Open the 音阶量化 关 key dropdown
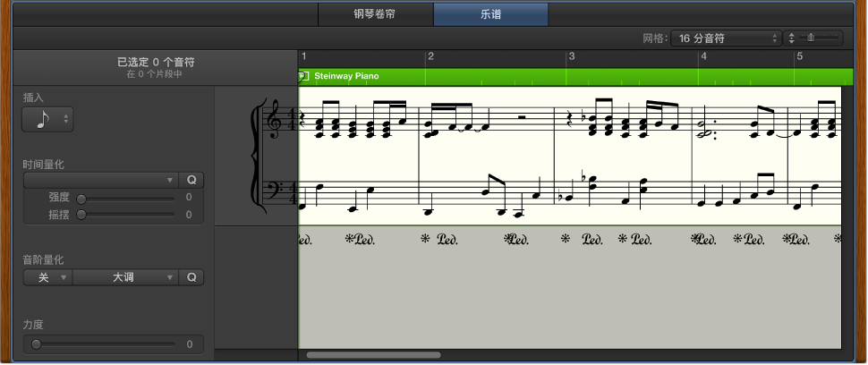 tap(47, 277)
